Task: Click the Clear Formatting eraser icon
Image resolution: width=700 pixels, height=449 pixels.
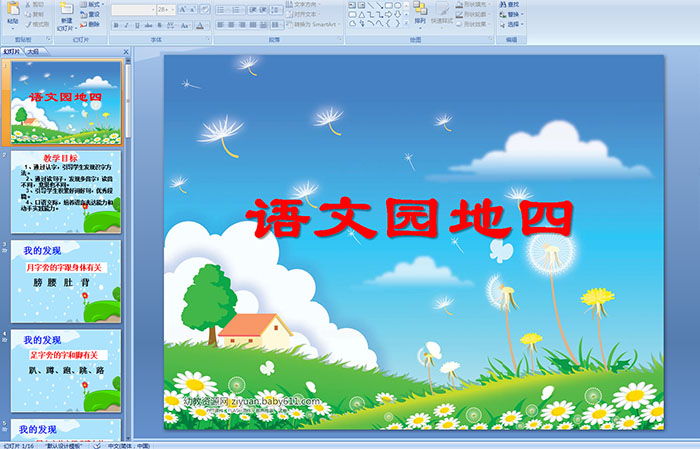Action: point(205,10)
